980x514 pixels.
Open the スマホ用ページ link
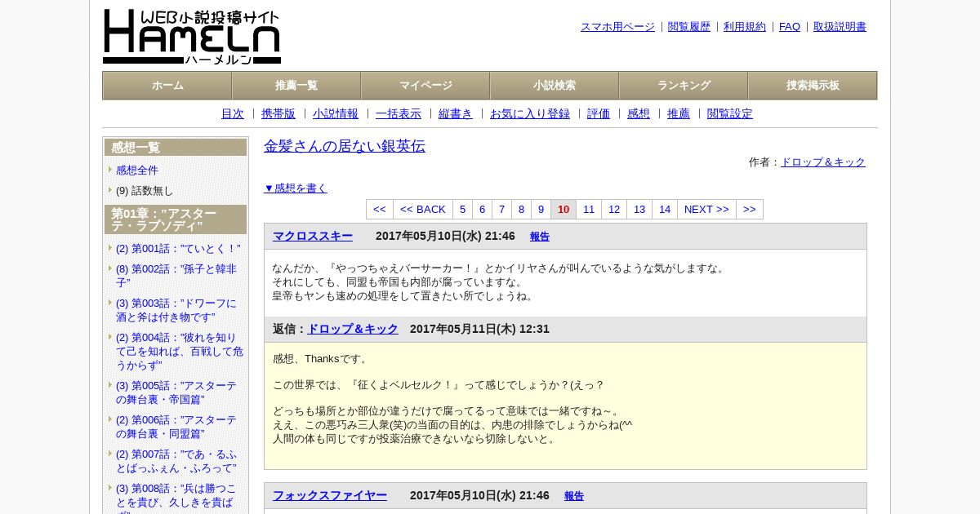tap(617, 27)
